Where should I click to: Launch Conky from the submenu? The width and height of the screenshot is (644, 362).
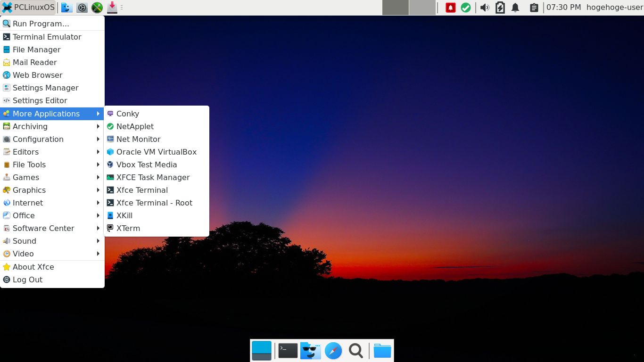click(x=157, y=114)
